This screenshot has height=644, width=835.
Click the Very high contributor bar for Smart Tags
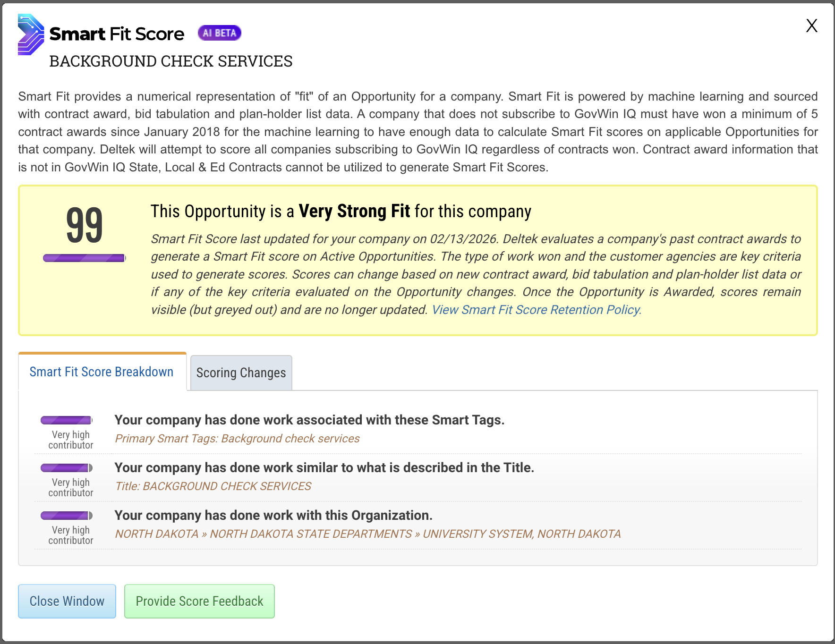(x=66, y=419)
